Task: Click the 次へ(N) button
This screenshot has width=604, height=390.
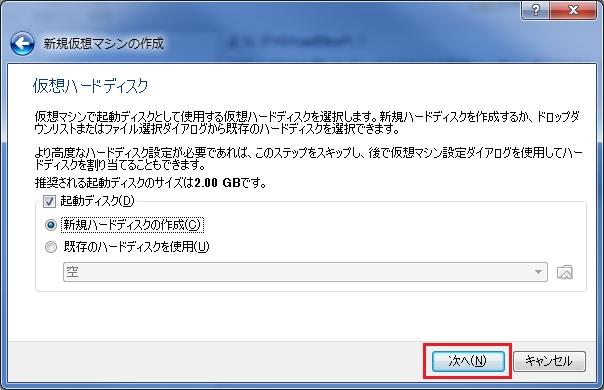Action: click(x=468, y=361)
